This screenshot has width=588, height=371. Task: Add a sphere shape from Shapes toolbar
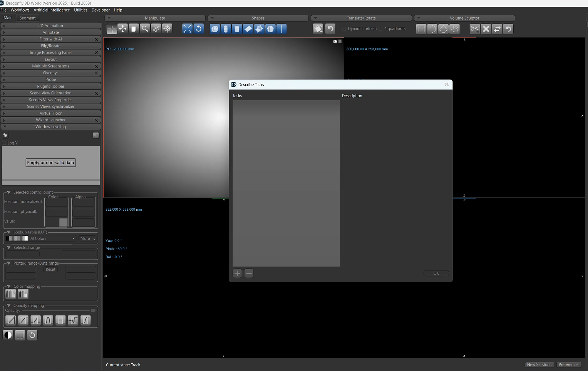pos(271,29)
